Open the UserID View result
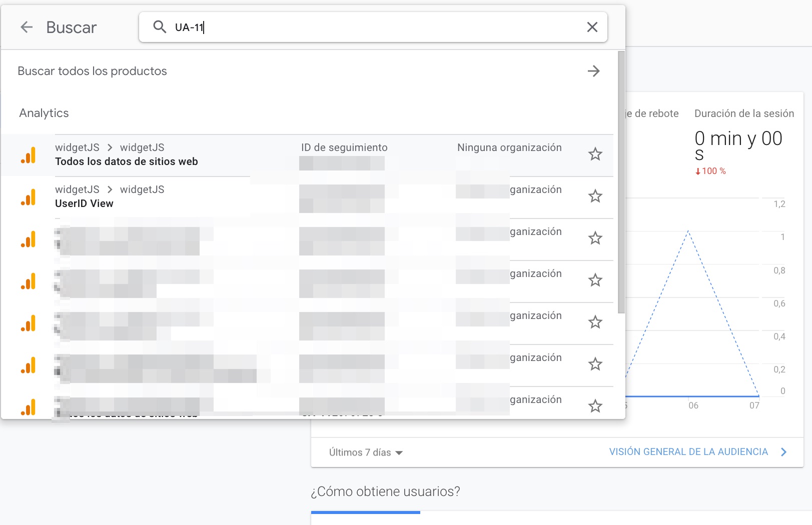The height and width of the screenshot is (525, 812). point(307,197)
